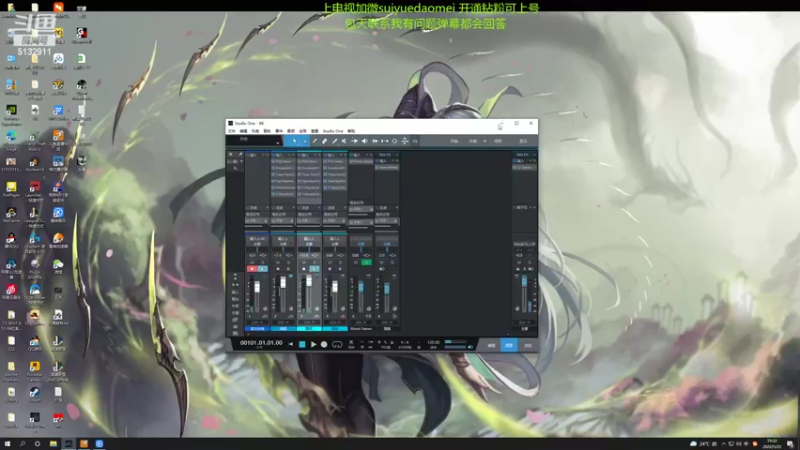Mute mixer channel 2
The image size is (800, 450).
tap(278, 262)
